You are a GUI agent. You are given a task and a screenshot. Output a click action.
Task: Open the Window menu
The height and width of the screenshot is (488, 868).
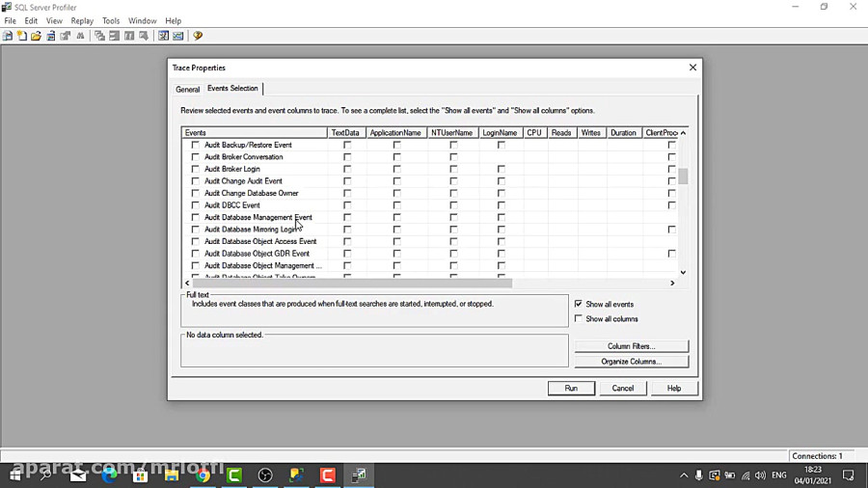click(x=143, y=20)
